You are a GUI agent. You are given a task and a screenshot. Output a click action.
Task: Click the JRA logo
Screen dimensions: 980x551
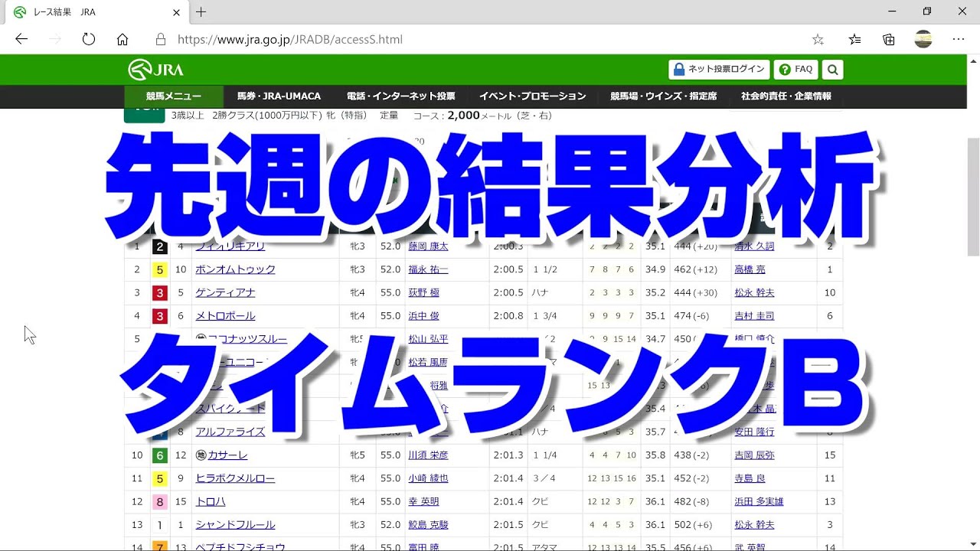tap(156, 70)
